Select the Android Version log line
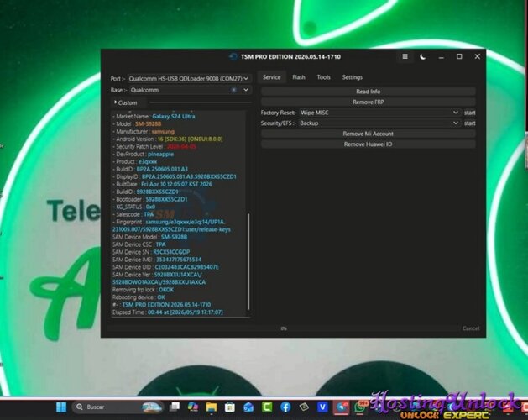The height and width of the screenshot is (420, 528). pos(167,139)
